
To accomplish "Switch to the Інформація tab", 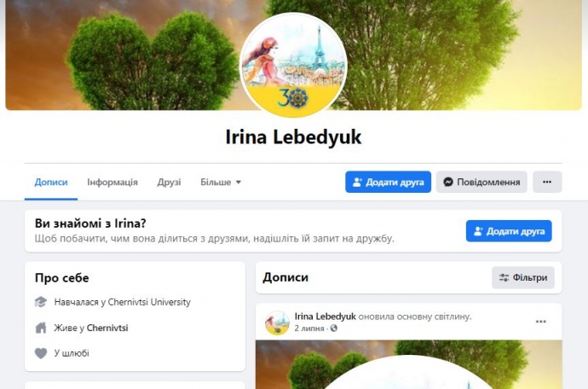I will pyautogui.click(x=112, y=182).
